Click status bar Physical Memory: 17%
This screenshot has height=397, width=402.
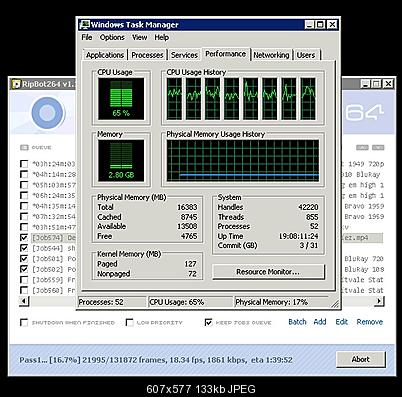(x=282, y=302)
